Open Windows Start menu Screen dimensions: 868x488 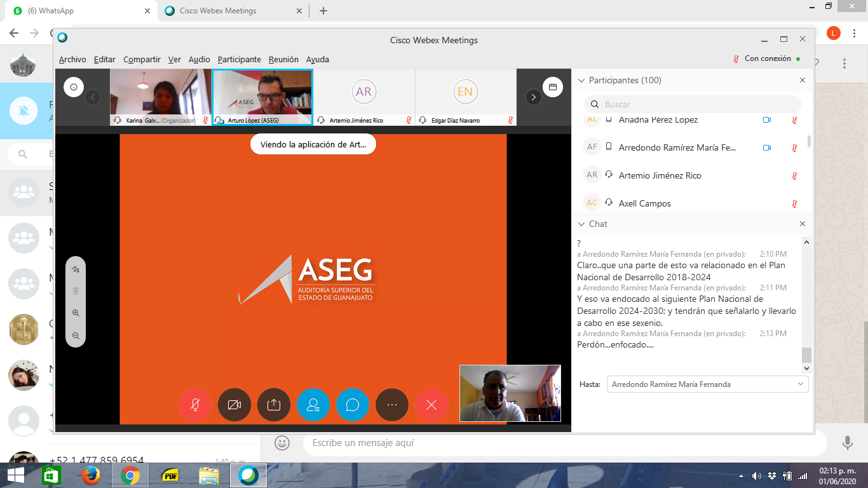click(x=15, y=475)
